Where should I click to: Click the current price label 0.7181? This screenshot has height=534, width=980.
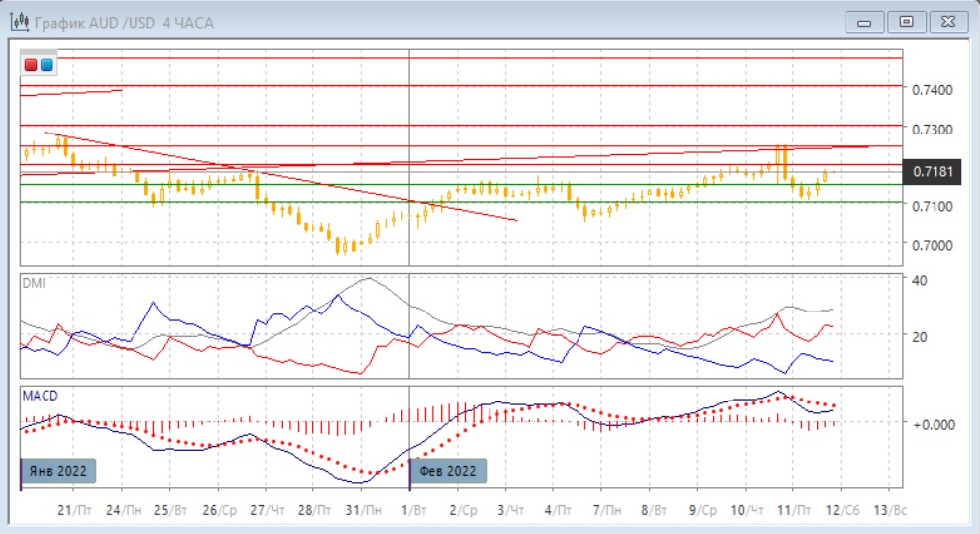(933, 173)
